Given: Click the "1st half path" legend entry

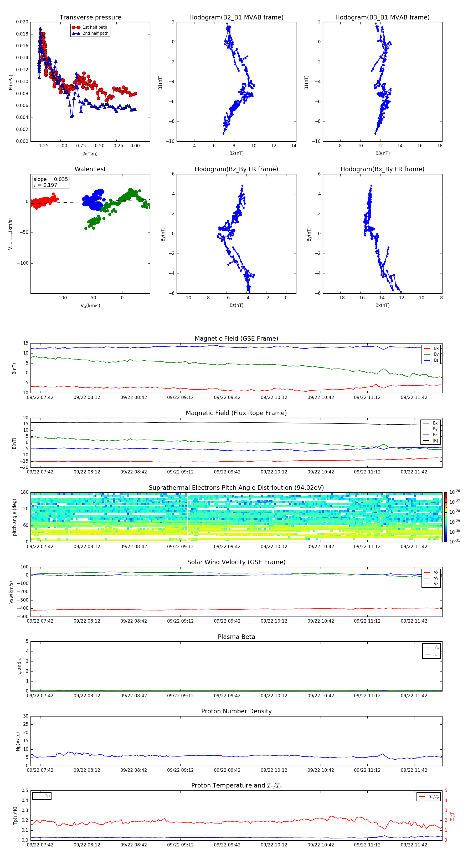Looking at the screenshot, I should [x=90, y=27].
